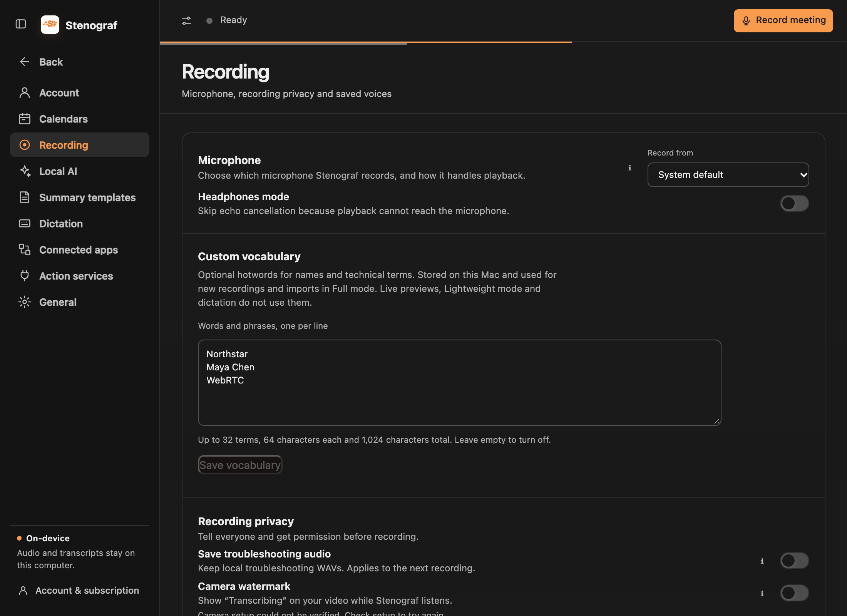Click the Record meeting button
Viewport: 847px width, 616px height.
click(x=783, y=20)
